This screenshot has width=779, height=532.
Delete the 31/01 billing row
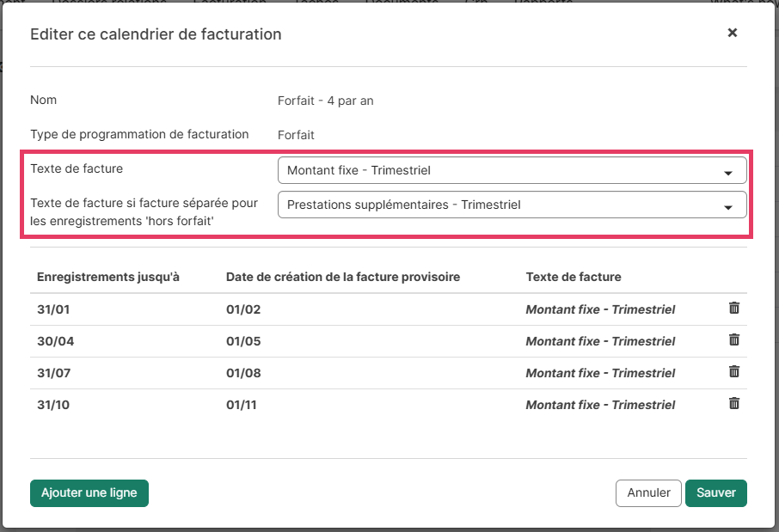733,309
